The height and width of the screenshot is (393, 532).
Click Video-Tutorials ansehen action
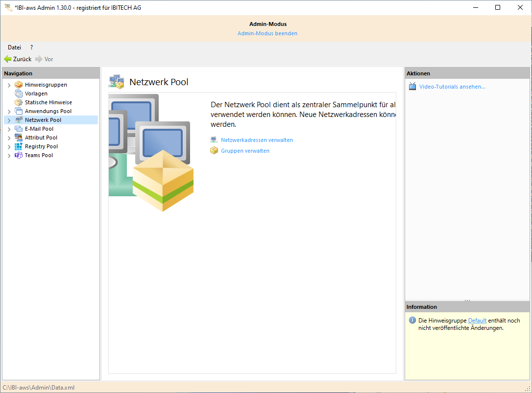452,87
